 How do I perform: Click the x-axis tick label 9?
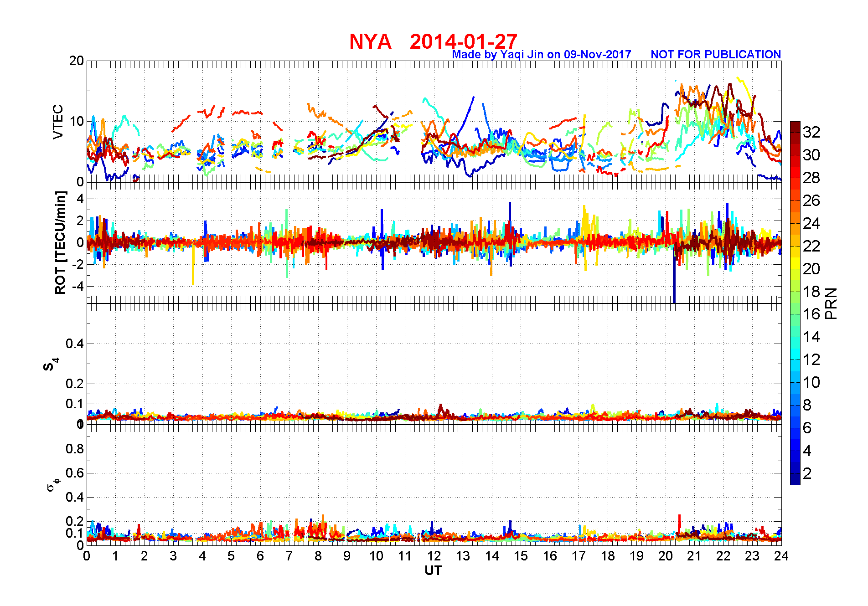[x=347, y=556]
